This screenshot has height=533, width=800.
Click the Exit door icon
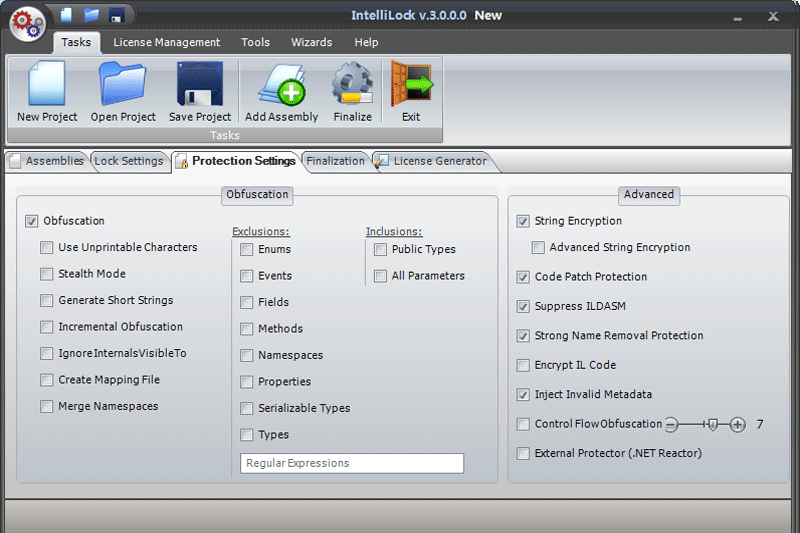pyautogui.click(x=411, y=84)
